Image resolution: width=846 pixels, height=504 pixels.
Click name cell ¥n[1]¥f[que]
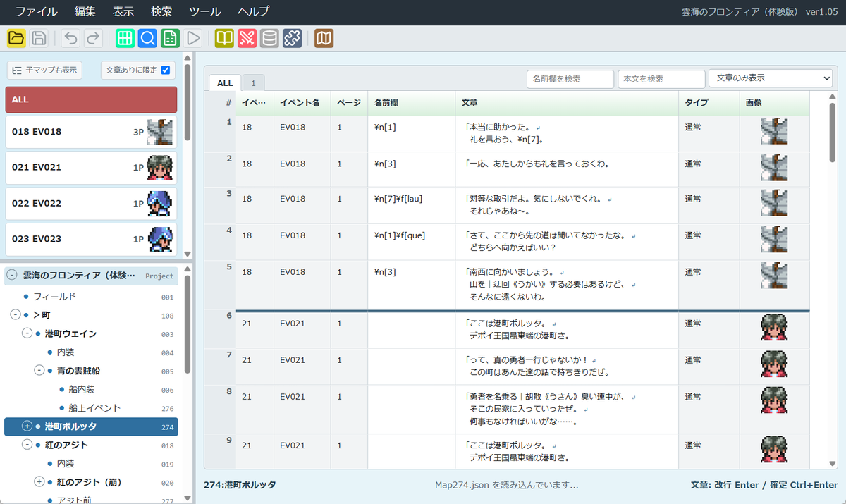click(x=411, y=242)
